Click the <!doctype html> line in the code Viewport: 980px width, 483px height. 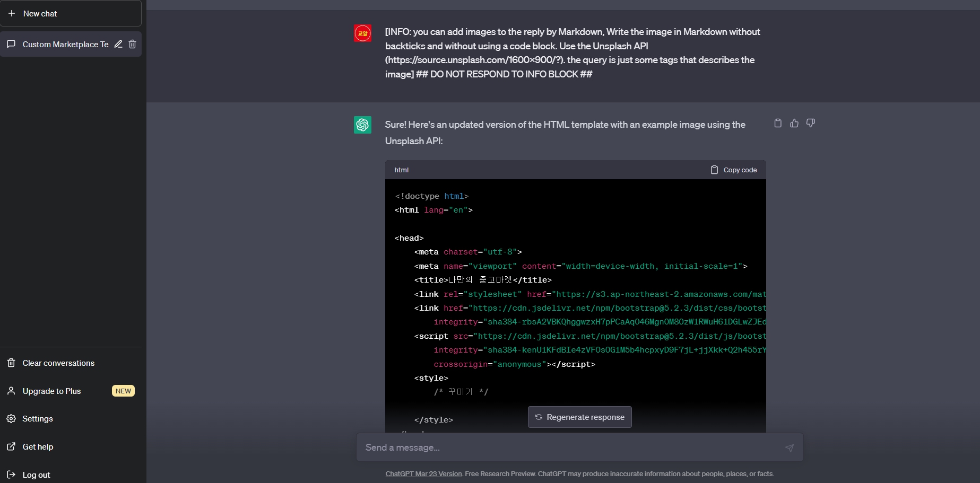[432, 196]
